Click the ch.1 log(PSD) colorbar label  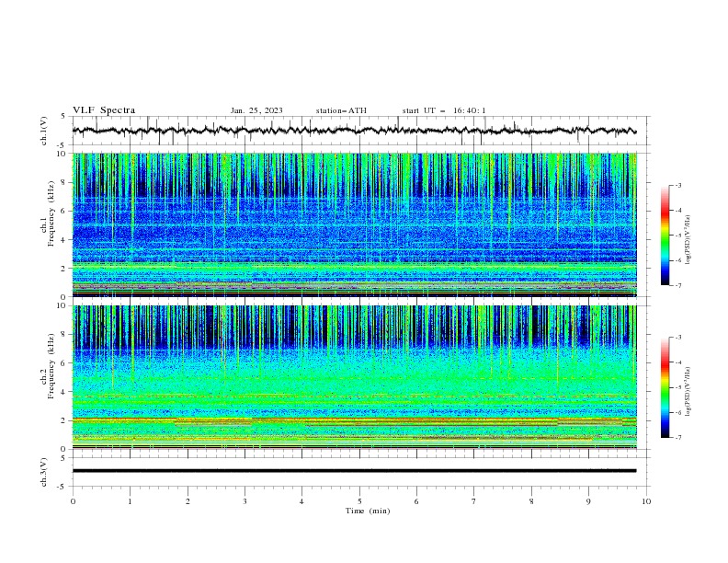(x=688, y=240)
